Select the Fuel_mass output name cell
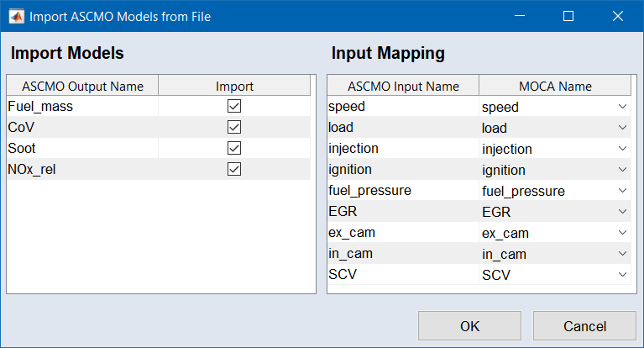 (82, 107)
